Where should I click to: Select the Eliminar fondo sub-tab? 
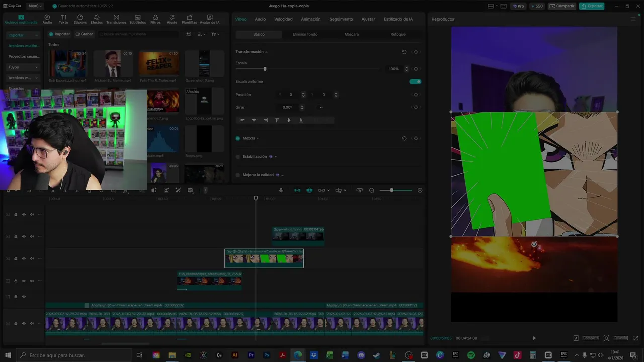coord(305,34)
